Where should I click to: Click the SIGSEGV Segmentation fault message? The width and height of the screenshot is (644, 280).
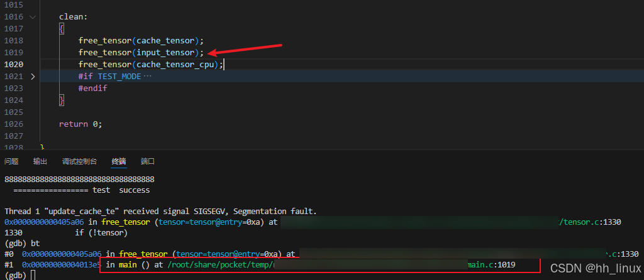160,212
